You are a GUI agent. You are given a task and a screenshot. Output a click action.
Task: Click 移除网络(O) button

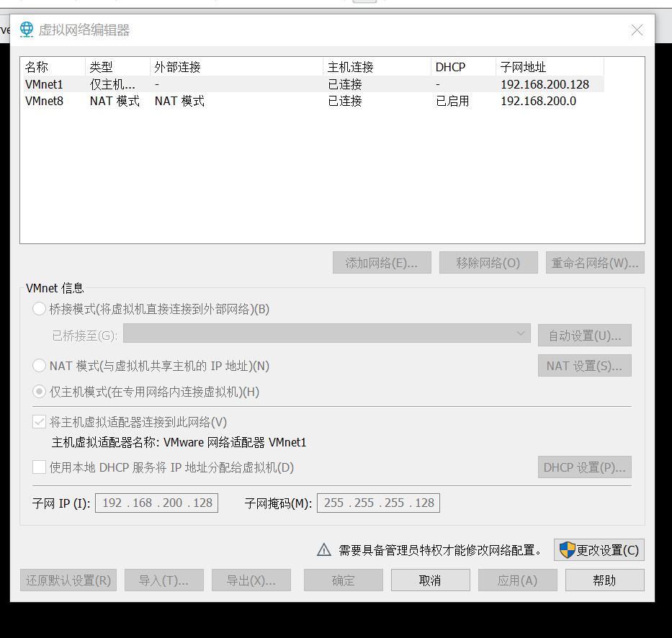(x=488, y=263)
